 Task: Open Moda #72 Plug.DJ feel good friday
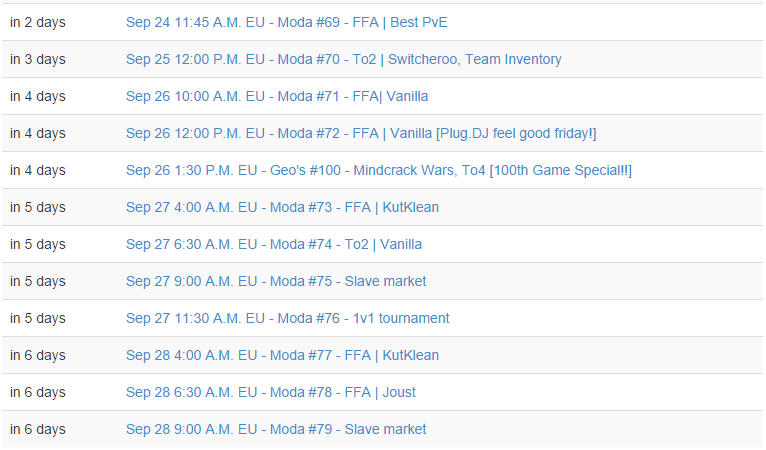click(x=361, y=133)
